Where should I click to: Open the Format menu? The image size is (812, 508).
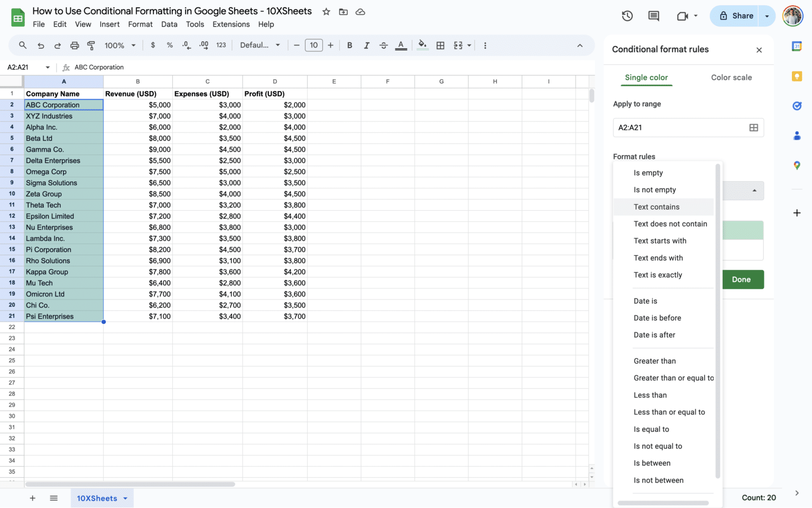click(140, 24)
